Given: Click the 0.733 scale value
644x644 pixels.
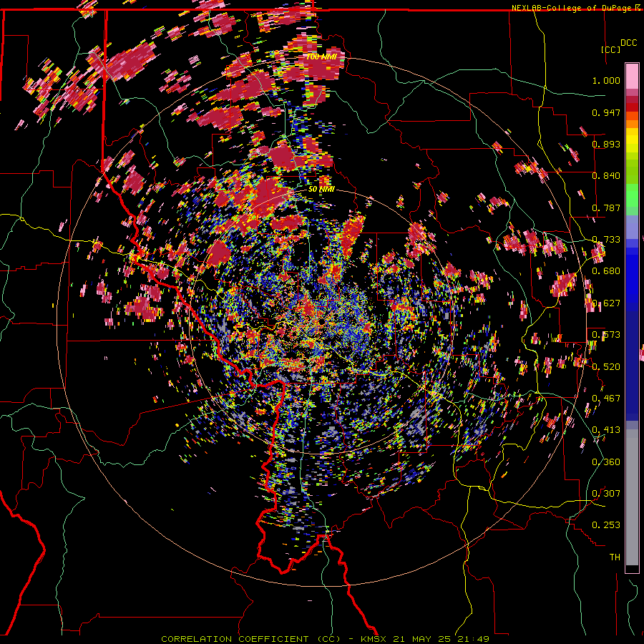Looking at the screenshot, I should click(x=606, y=240).
